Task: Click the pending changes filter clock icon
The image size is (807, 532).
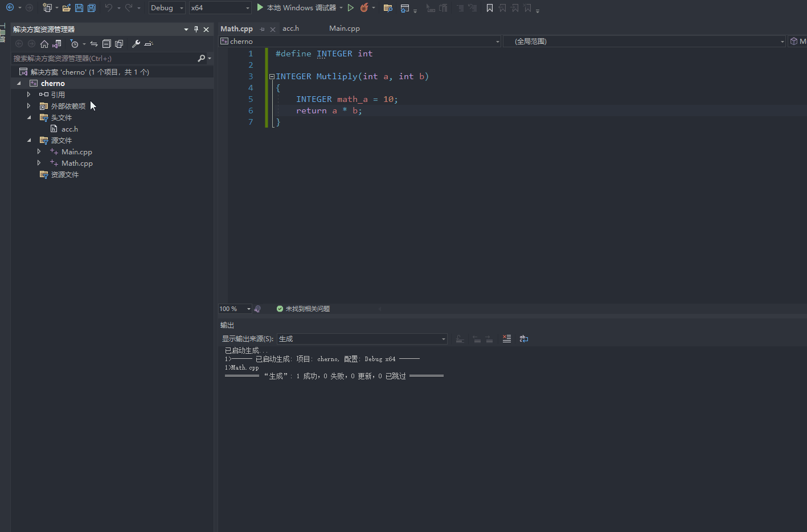Action: tap(74, 44)
